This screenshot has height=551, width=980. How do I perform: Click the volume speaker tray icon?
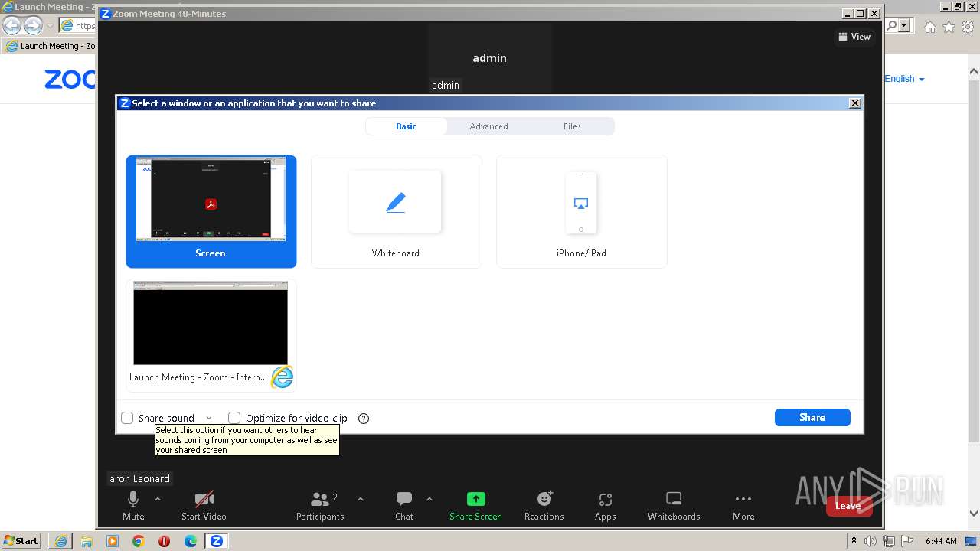871,541
